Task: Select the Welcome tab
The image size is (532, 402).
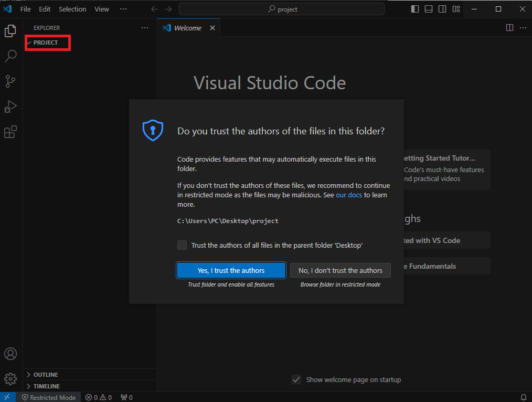Action: 188,28
